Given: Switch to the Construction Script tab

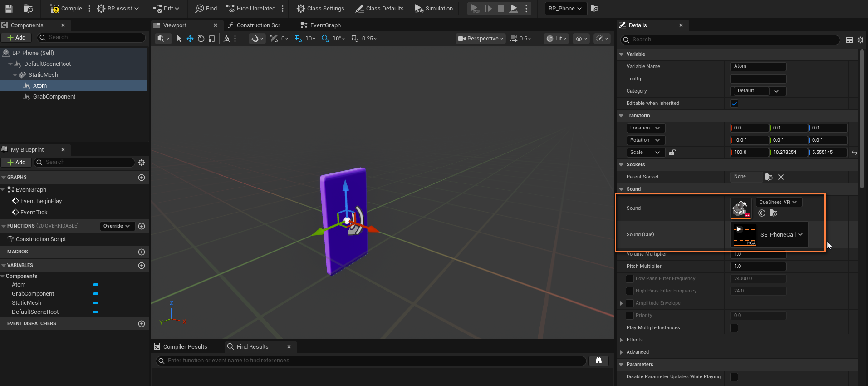Looking at the screenshot, I should click(x=260, y=25).
